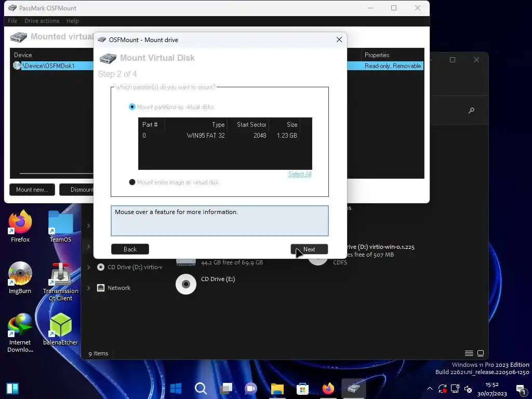Open the balenaEtcher desktop shortcut

point(60,329)
